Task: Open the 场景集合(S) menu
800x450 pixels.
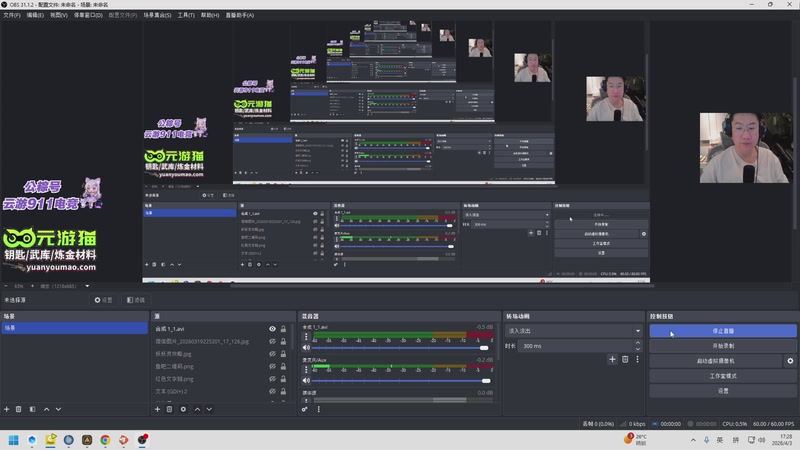Action: (x=157, y=15)
